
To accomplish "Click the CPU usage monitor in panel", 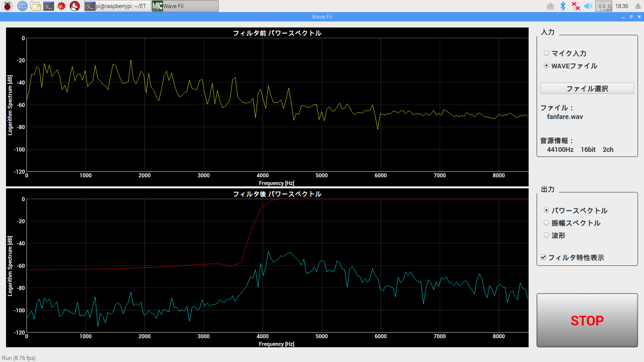I will [x=603, y=6].
